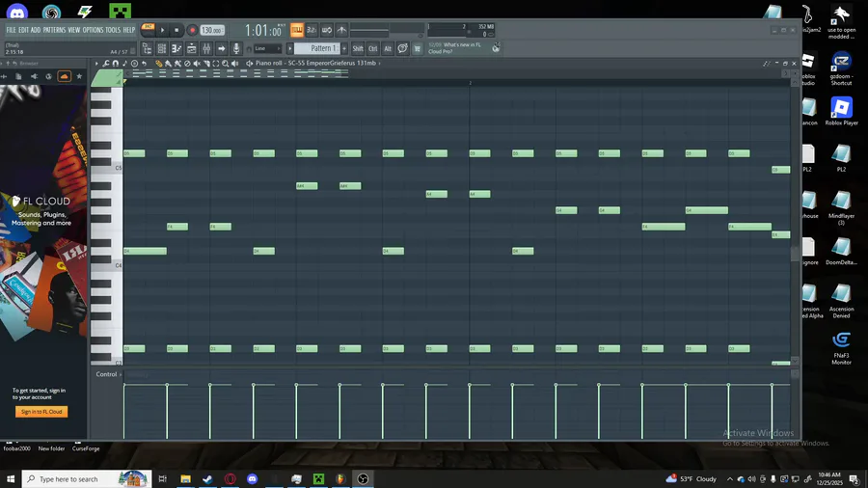
Task: Open the file page icon tab in Browser
Action: 19,76
